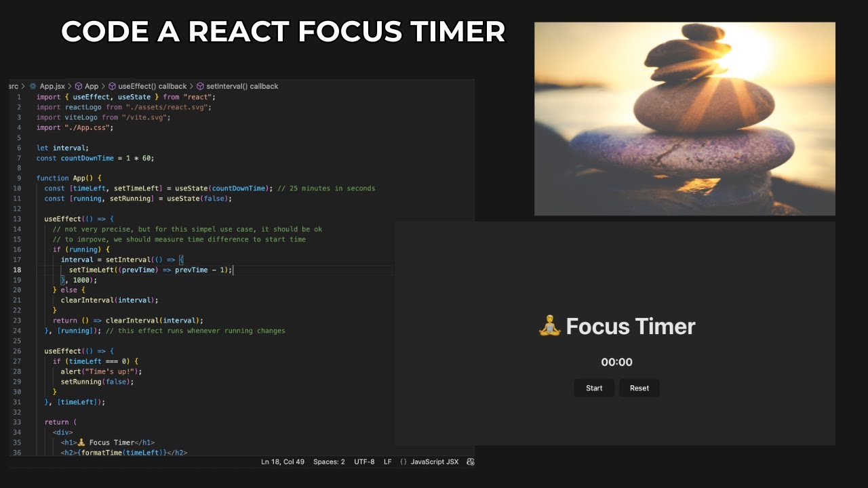Click the comment '// 25 minutes in seconds'
The width and height of the screenshot is (868, 488).
326,188
